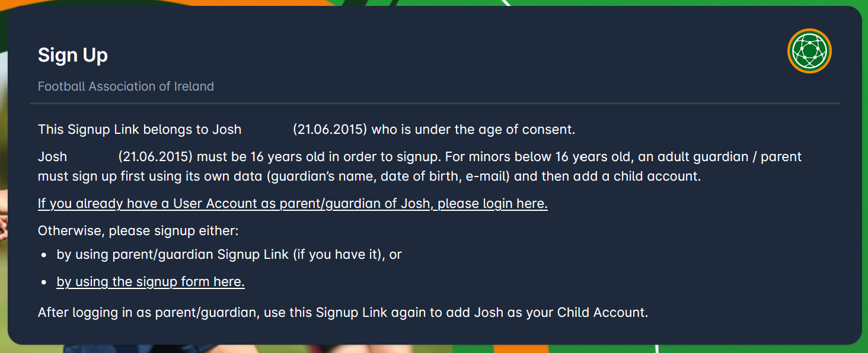Open the parent/guardian login link
Screen dimensions: 868x353
(293, 203)
